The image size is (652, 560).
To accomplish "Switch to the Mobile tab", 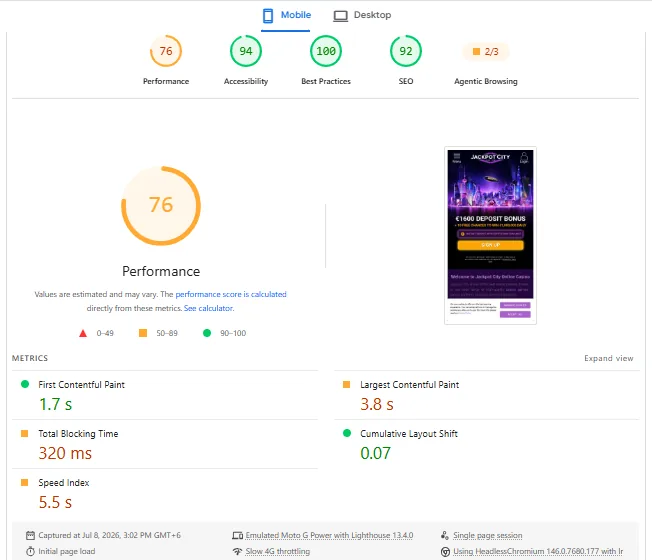I will coord(286,15).
